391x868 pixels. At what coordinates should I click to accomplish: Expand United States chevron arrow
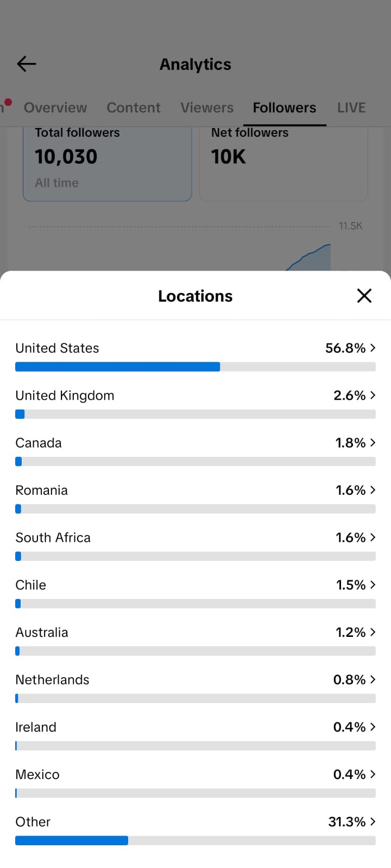(373, 348)
